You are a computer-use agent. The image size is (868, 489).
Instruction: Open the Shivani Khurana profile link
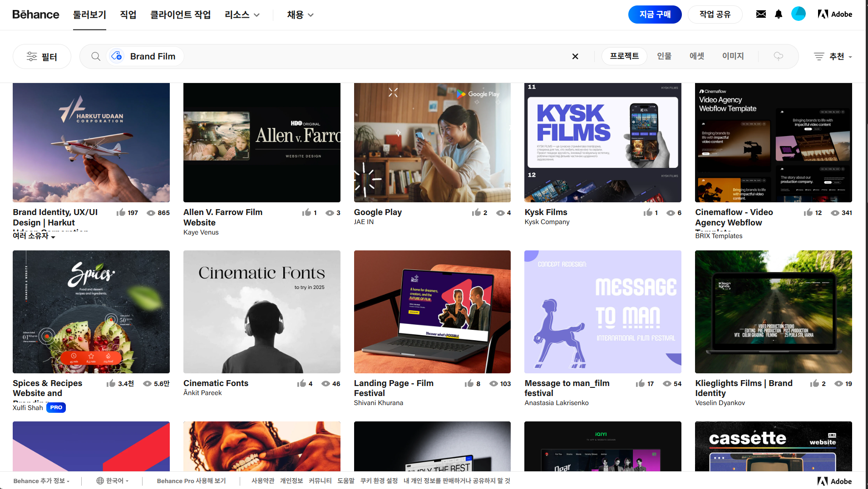(379, 403)
